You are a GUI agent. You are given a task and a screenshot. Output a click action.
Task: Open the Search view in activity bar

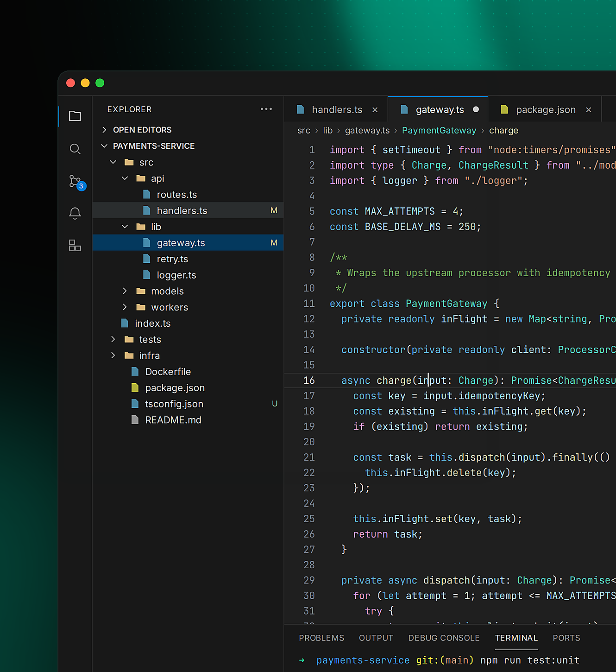[x=75, y=149]
